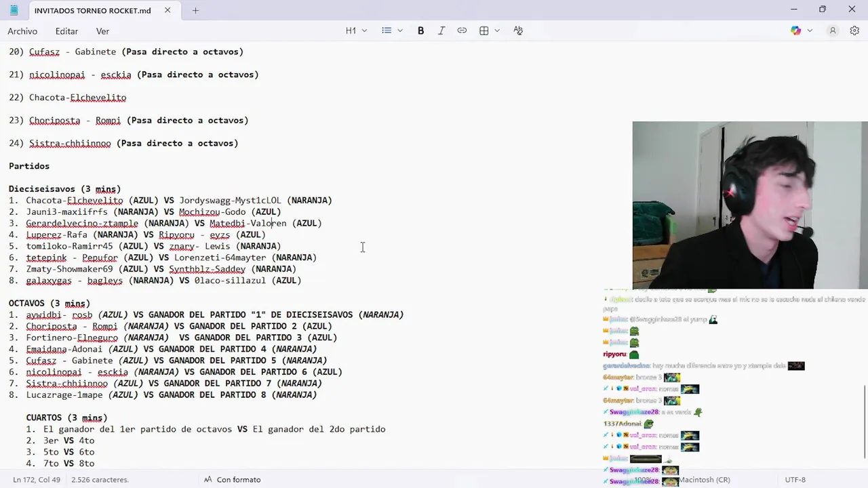Click '1337Adonai' username in chat overlay
Screen dimensions: 868x488
[x=622, y=424]
